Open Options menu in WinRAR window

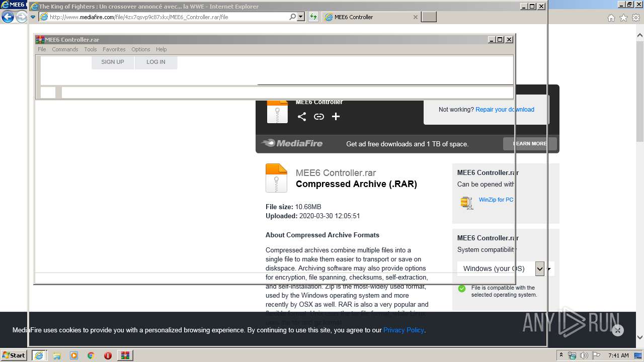(141, 49)
